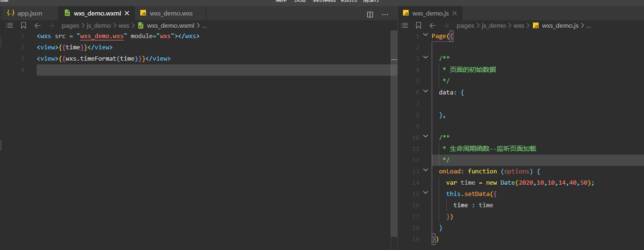Screen dimensions: 644x250
Task: Select 'wxs' folder in left breadcrumb
Action: click(124, 26)
